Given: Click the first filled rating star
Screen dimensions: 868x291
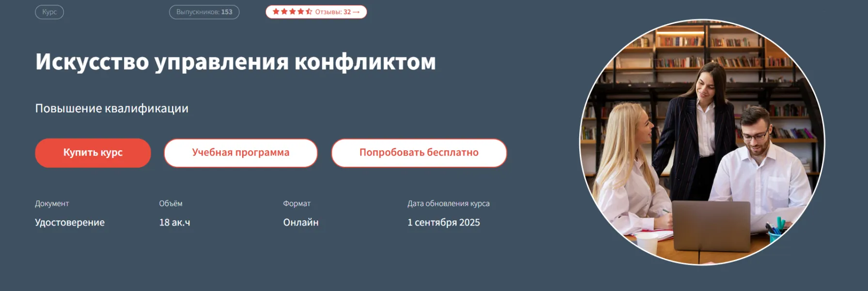Looking at the screenshot, I should coord(276,12).
